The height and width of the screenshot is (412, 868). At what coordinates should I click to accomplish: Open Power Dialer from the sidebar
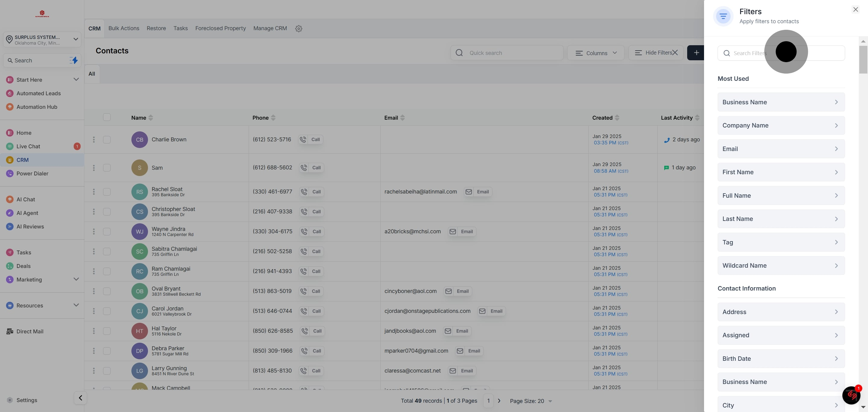coord(32,174)
